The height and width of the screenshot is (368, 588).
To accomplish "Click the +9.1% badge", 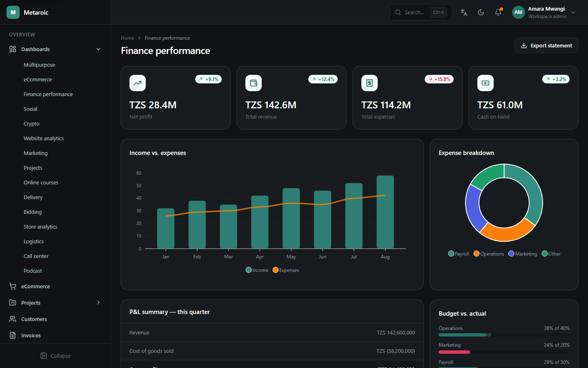I will [x=208, y=79].
